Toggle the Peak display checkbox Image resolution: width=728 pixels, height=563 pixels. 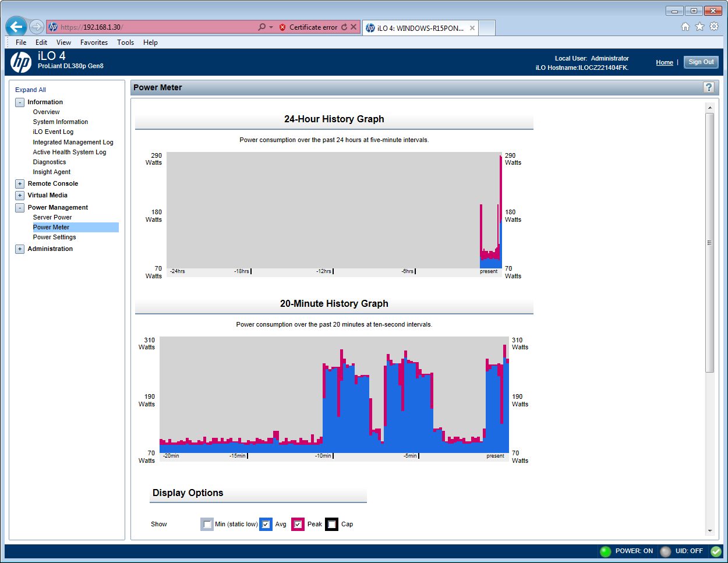tap(298, 524)
